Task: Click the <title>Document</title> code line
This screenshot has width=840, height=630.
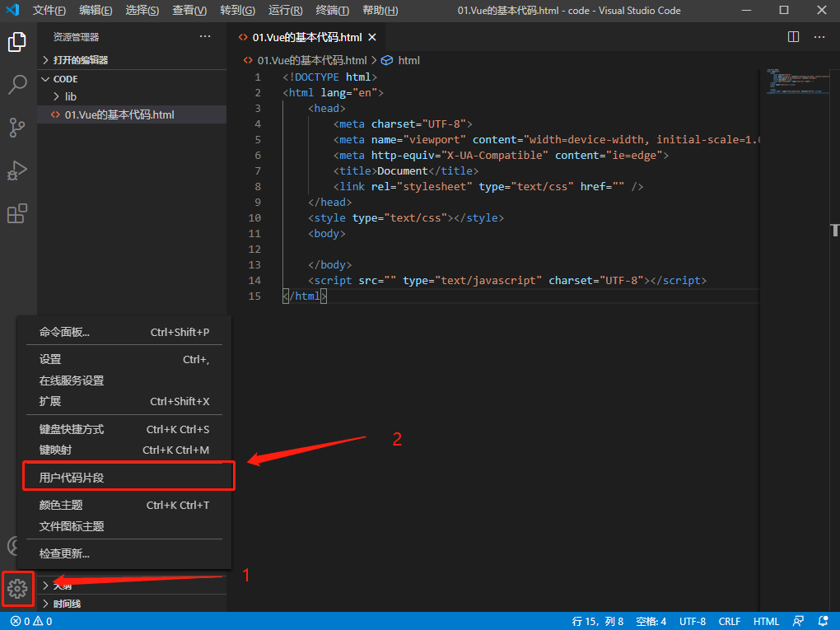Action: (406, 171)
